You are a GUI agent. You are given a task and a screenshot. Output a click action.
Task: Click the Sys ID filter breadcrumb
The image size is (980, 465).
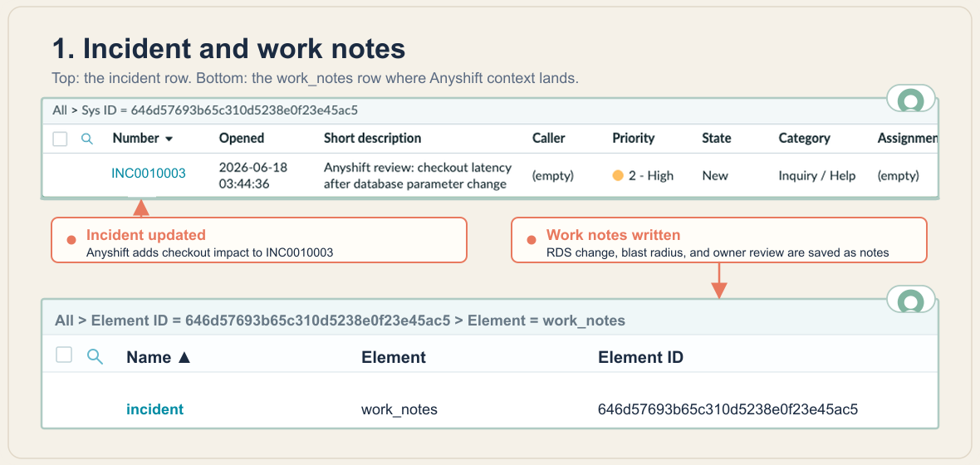point(220,110)
